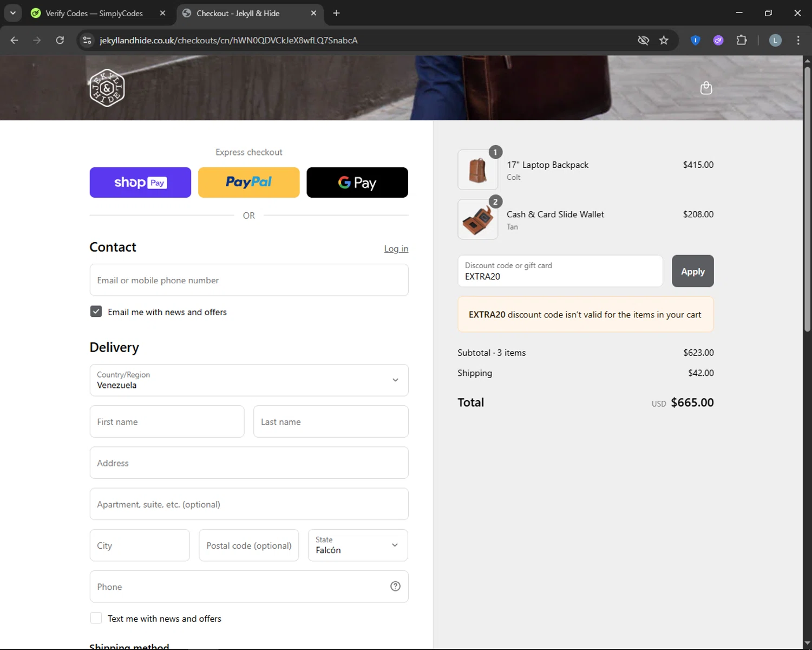Click the Last name field

click(x=331, y=421)
